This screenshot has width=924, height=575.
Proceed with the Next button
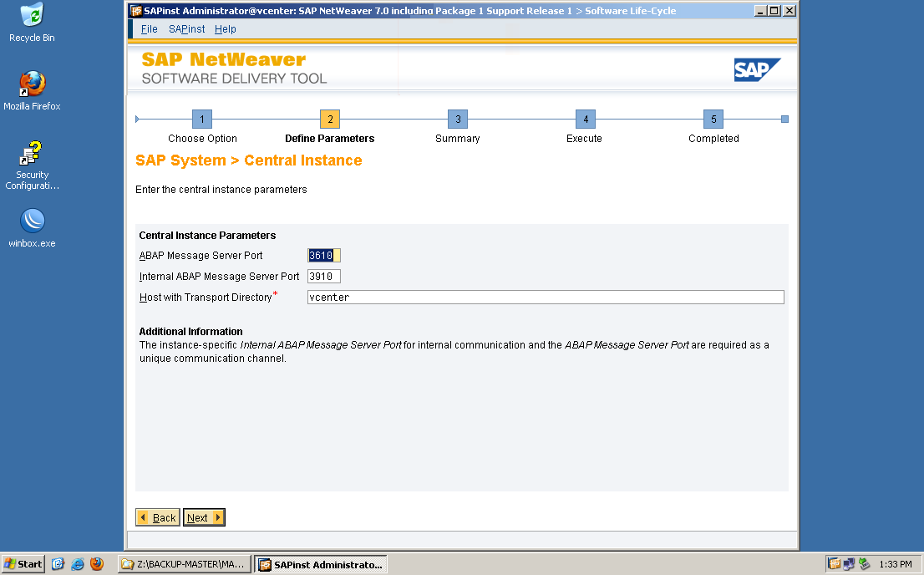[204, 517]
